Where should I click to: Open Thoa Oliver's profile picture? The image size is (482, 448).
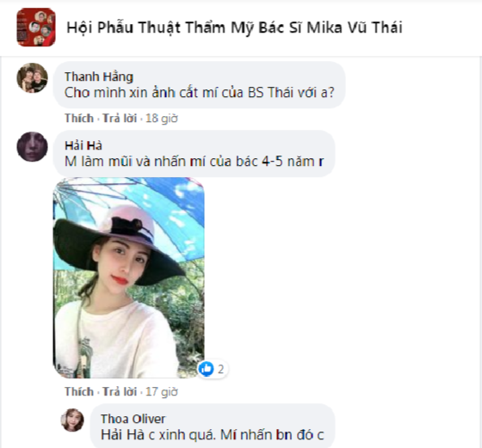pos(72,420)
